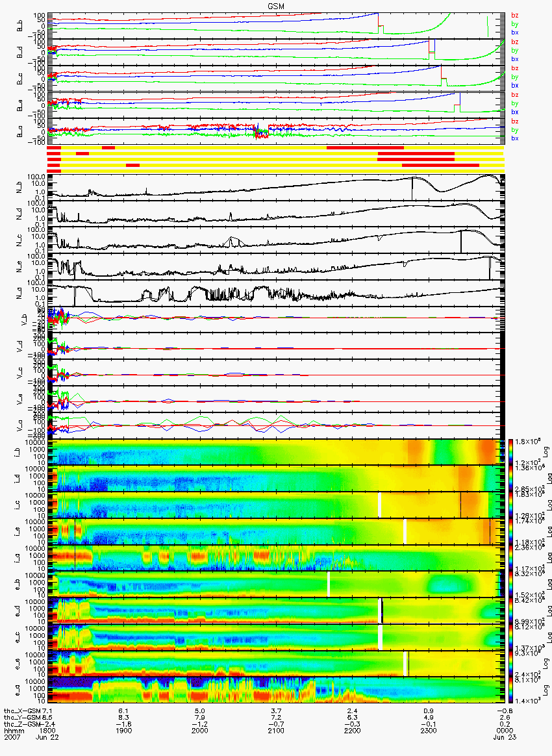Click the color bar beside the i_b spectrogram
Image resolution: width=552 pixels, height=756 pixels.
pos(510,452)
